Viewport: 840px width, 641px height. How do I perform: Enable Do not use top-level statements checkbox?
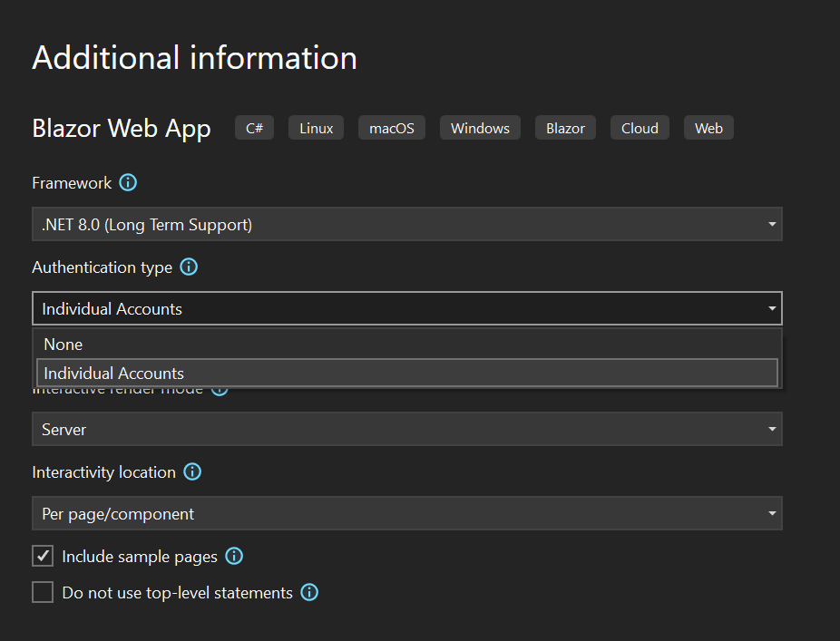pos(43,592)
